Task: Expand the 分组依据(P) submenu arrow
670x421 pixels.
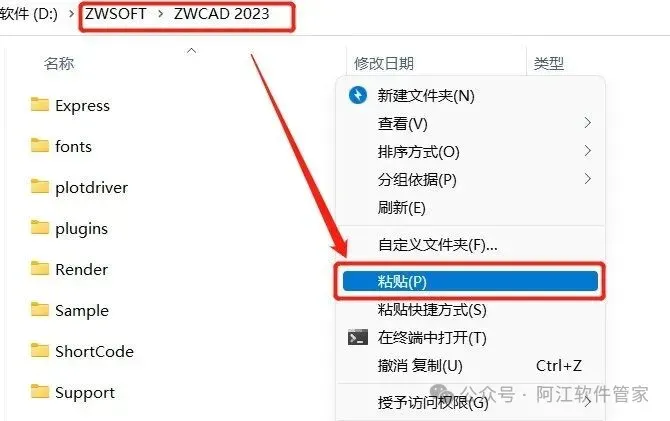Action: pos(588,179)
